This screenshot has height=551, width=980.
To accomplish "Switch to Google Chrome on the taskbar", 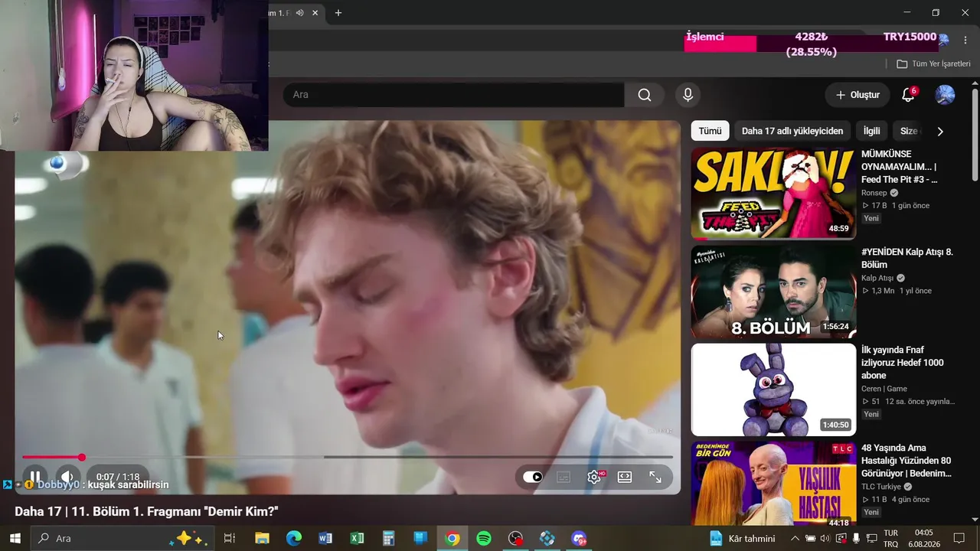I will (452, 538).
